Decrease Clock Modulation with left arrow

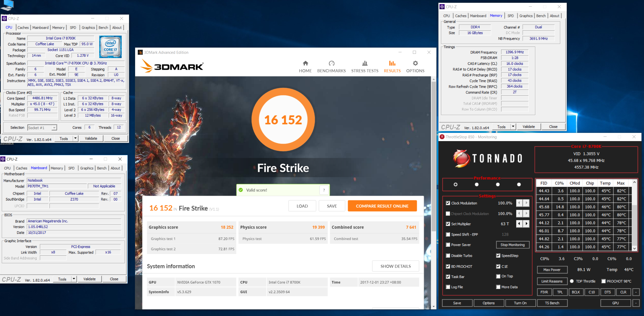tap(519, 203)
